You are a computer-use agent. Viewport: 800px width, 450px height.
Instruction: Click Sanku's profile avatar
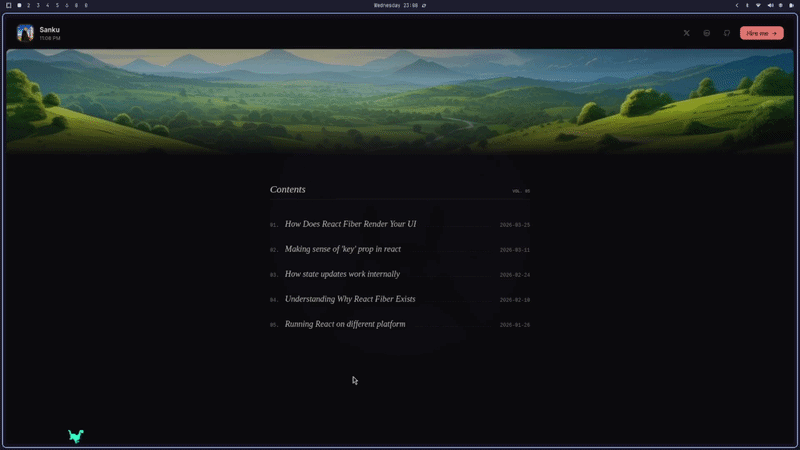pyautogui.click(x=25, y=33)
